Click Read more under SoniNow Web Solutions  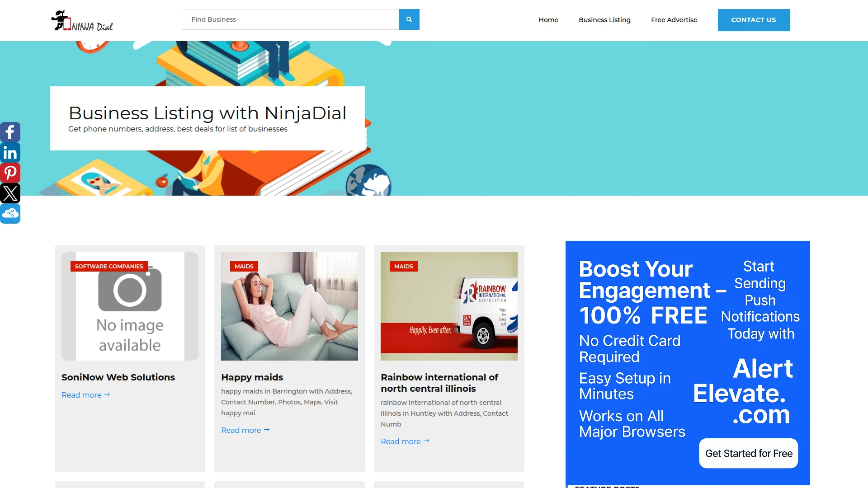click(x=86, y=395)
